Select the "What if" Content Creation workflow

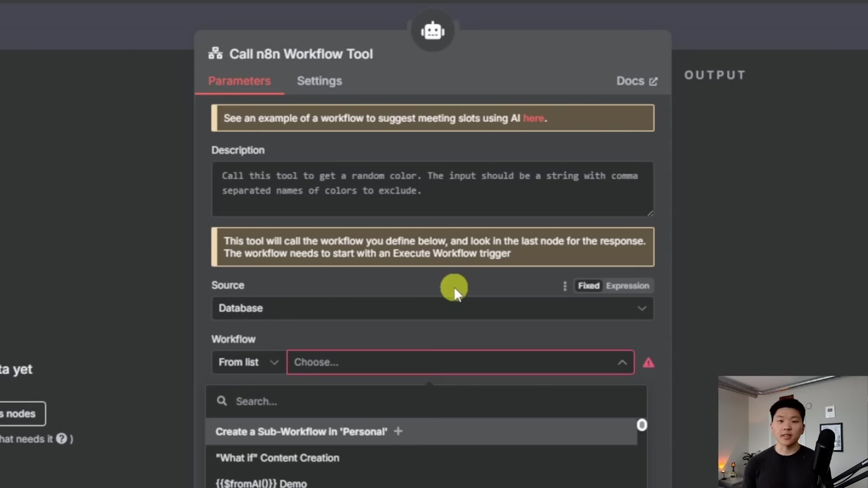pyautogui.click(x=421, y=458)
